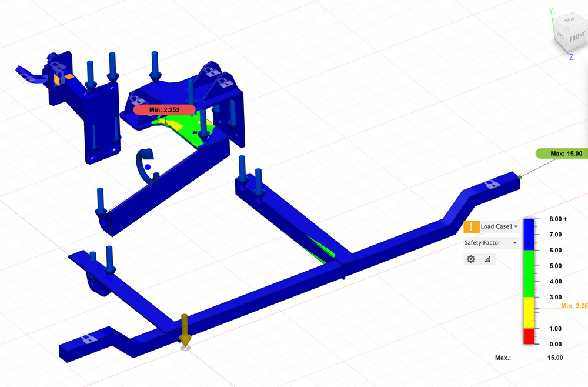Click the orange Min: 2.25 legend marker
The image size is (588, 387).
click(574, 306)
